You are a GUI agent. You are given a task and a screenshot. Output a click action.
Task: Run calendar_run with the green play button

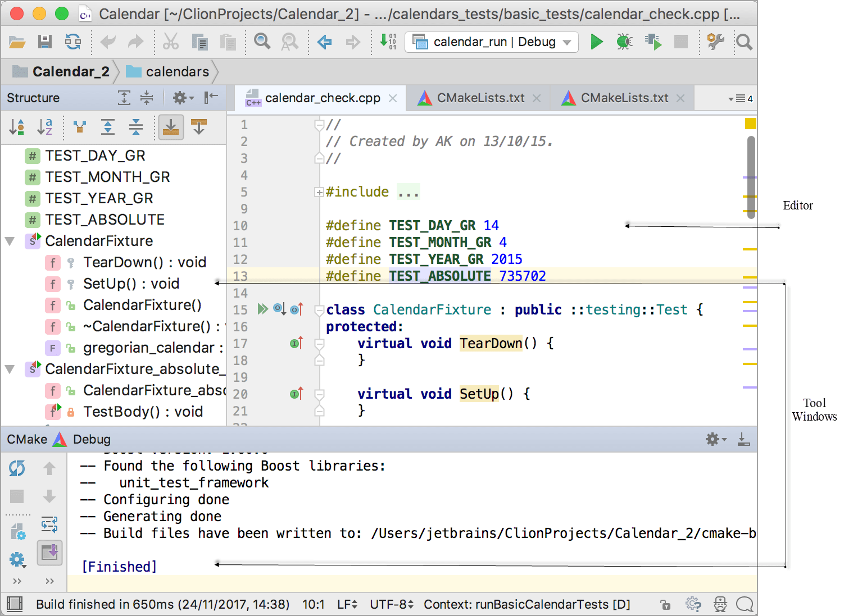[597, 42]
